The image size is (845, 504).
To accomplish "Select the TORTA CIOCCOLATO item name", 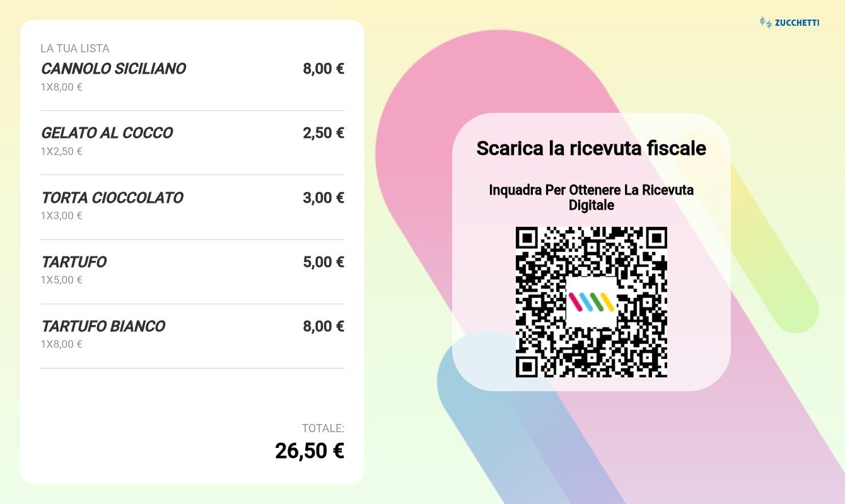I will coord(112,198).
